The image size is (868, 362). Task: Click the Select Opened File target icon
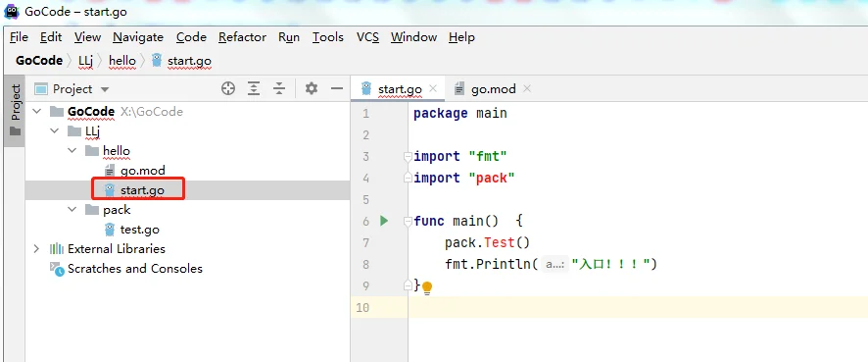[228, 88]
